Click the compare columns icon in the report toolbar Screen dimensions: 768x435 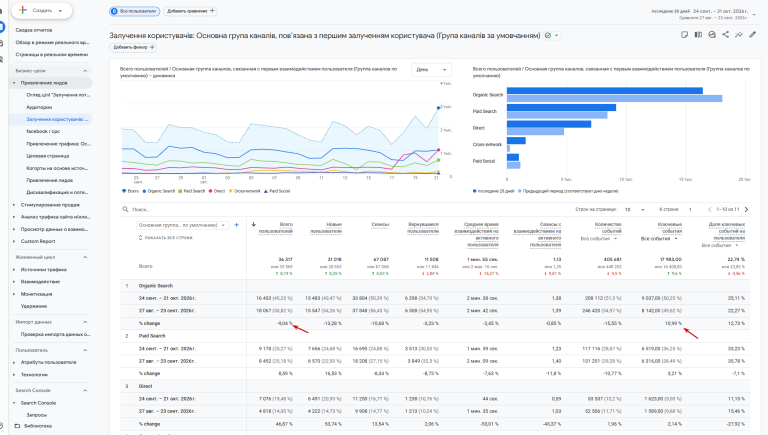click(698, 34)
